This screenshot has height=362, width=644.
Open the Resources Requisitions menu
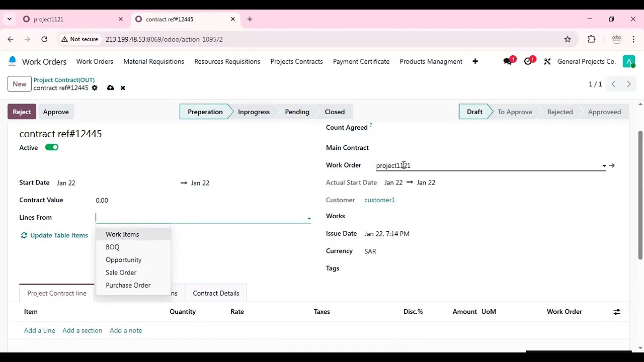pyautogui.click(x=227, y=61)
